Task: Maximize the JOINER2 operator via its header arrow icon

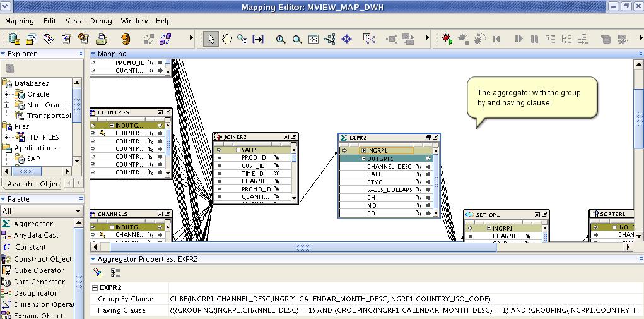Action: coord(286,137)
